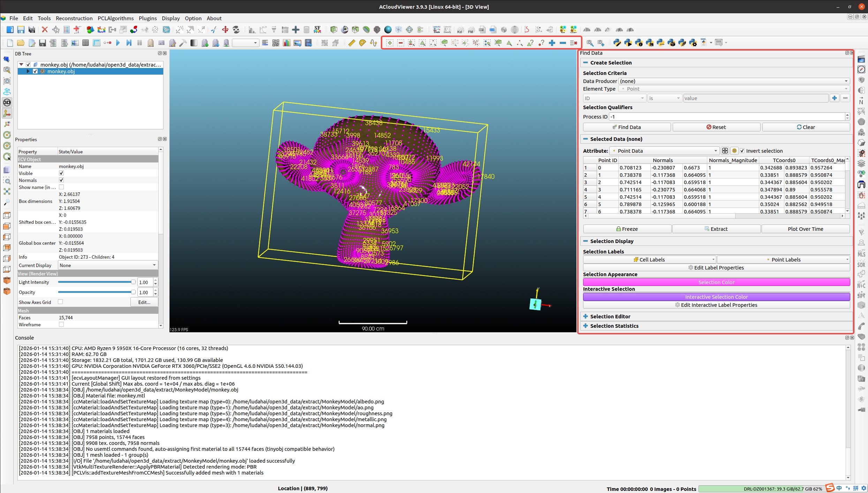868x493 pixels.
Task: Open the PCLAlgorithms menu
Action: pyautogui.click(x=115, y=18)
